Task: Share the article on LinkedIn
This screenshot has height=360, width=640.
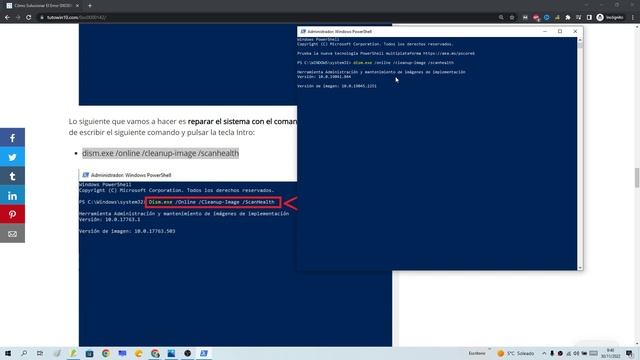Action: (12, 196)
